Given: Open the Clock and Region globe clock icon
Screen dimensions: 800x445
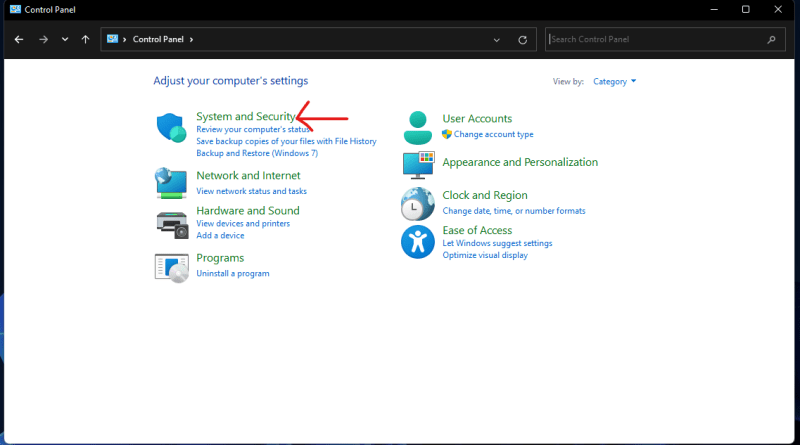Looking at the screenshot, I should pyautogui.click(x=418, y=204).
